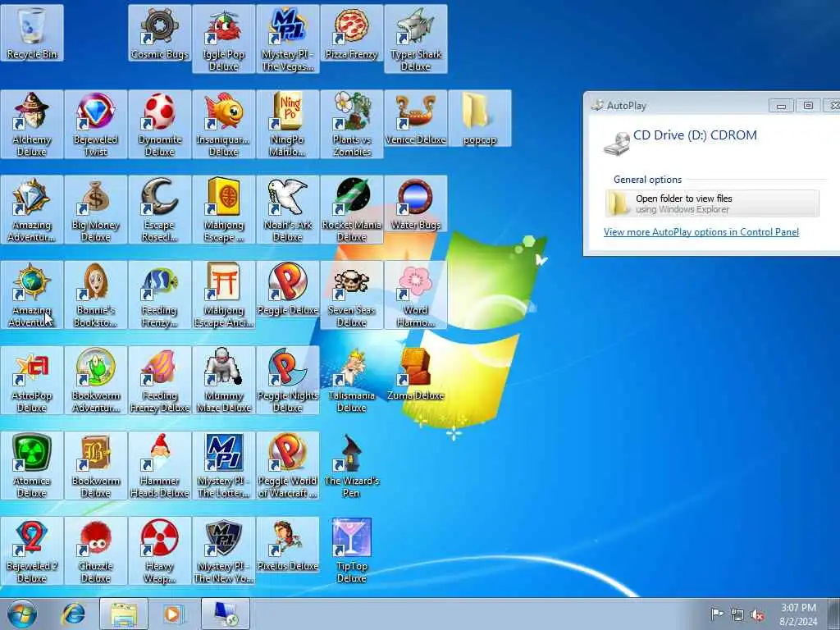The width and height of the screenshot is (840, 630).
Task: Open the Windows Start menu
Action: coord(22,614)
